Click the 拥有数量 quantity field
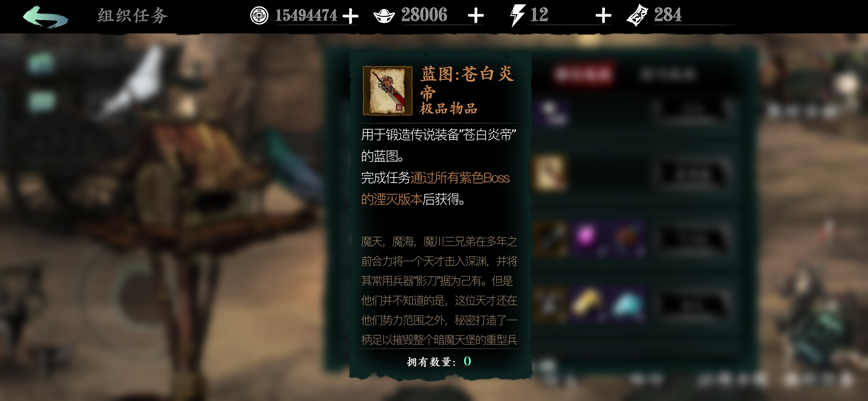Viewport: 868px width, 401px height. point(439,361)
